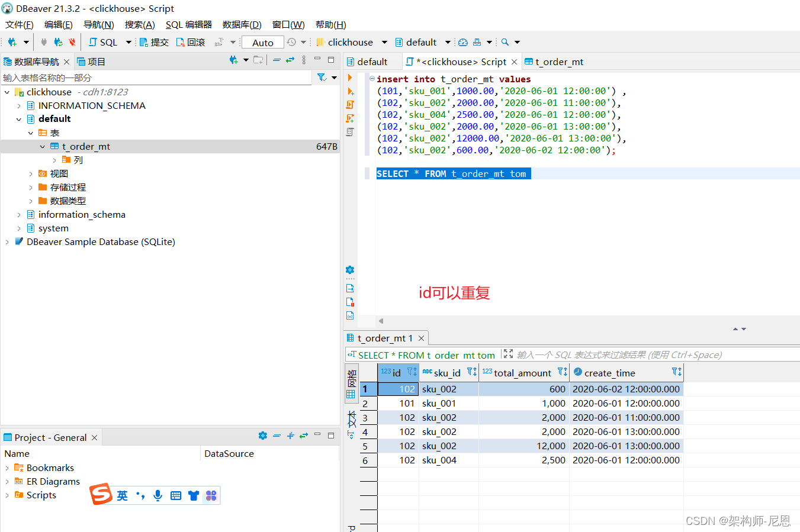Switch to the t_order_mt editor tab
800x532 pixels.
coord(554,62)
